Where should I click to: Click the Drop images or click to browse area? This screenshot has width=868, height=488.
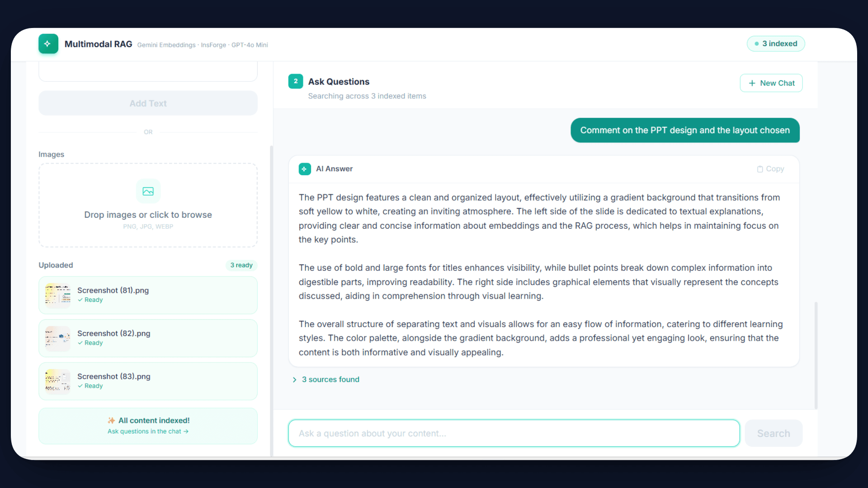pyautogui.click(x=148, y=215)
